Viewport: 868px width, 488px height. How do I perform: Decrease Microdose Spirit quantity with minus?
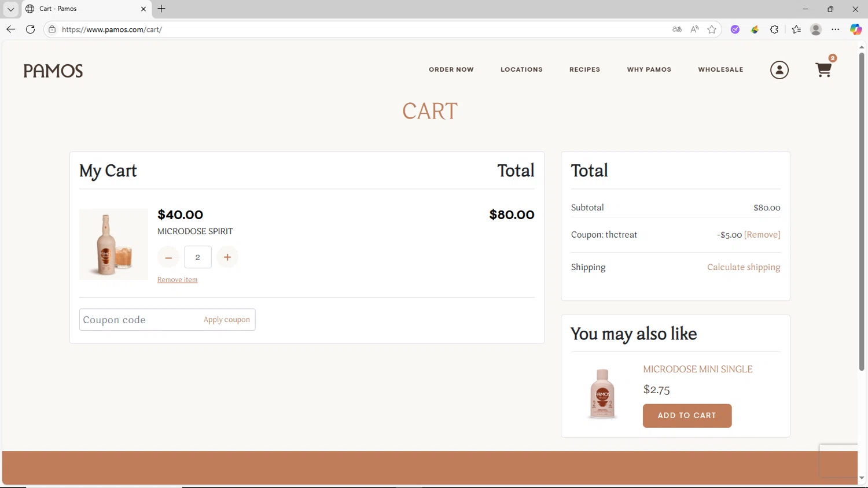[168, 257]
